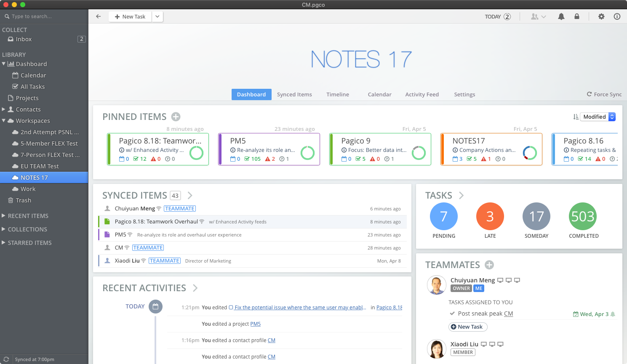
Task: Click New Task button in toolbar
Action: tap(130, 16)
